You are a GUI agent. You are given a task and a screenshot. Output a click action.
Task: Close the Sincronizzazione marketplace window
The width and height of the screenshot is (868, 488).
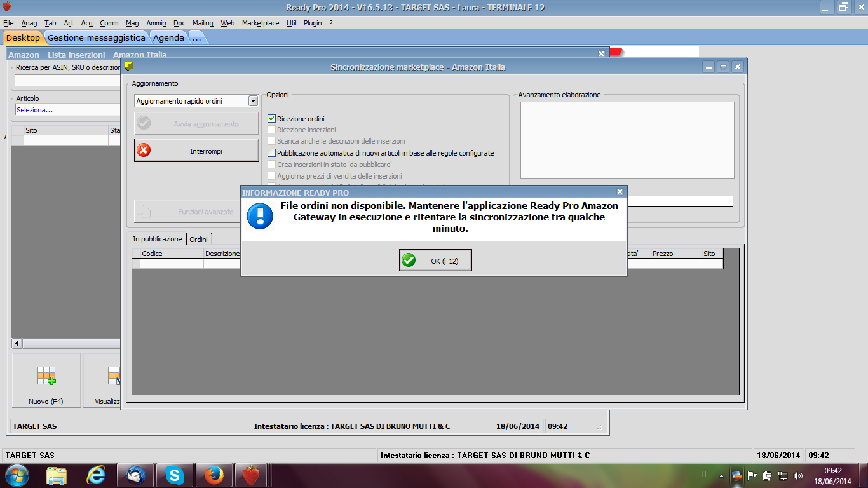pyautogui.click(x=737, y=67)
